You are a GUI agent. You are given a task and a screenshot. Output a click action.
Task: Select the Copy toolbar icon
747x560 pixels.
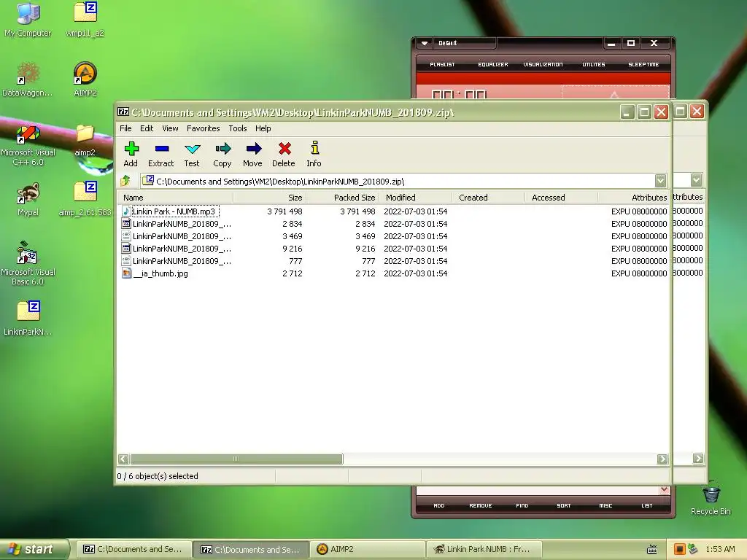(222, 155)
